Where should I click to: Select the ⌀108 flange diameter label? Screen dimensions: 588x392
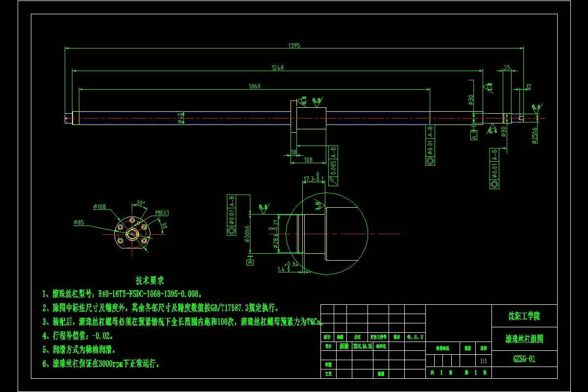(99, 207)
